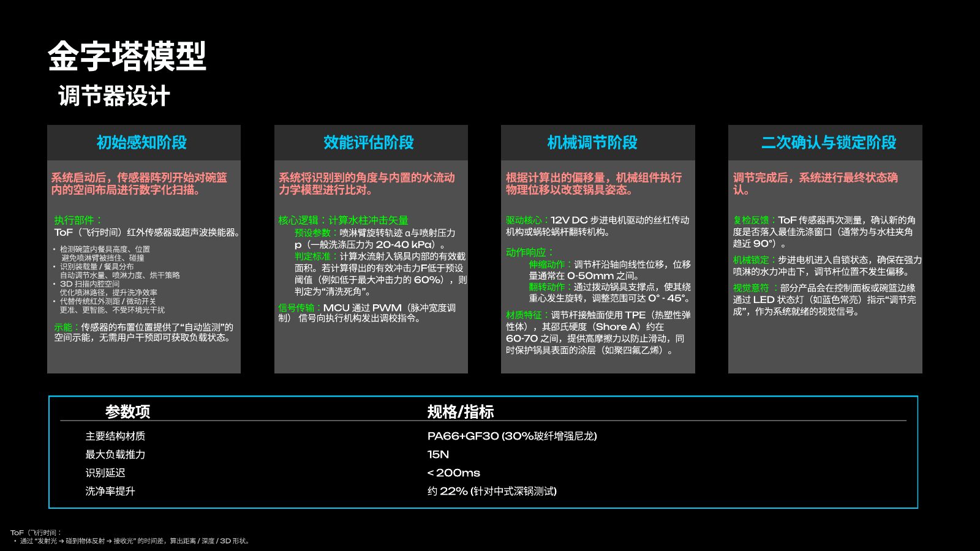Click the red text starting 系统启动后，传感器阵列
This screenshot has height=551, width=980.
pyautogui.click(x=139, y=184)
